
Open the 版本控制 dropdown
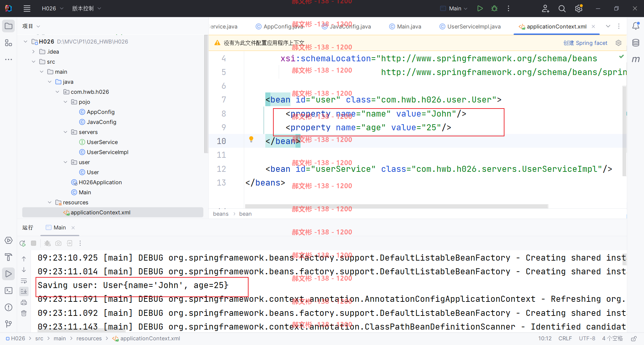(87, 8)
